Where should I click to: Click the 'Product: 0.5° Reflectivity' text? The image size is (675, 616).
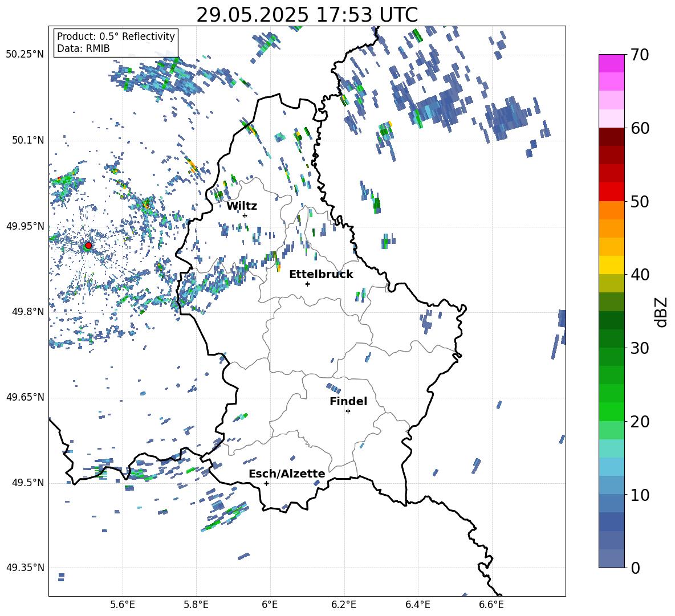(x=116, y=36)
